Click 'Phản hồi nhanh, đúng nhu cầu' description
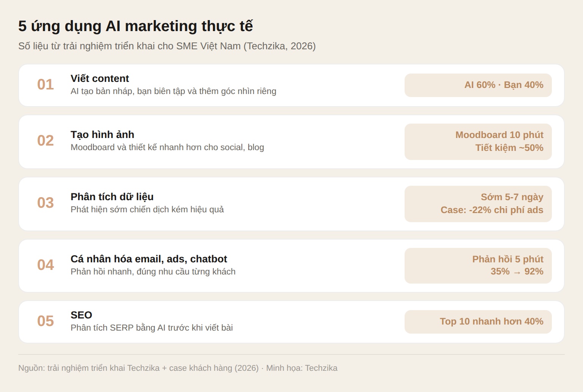 [x=153, y=271]
